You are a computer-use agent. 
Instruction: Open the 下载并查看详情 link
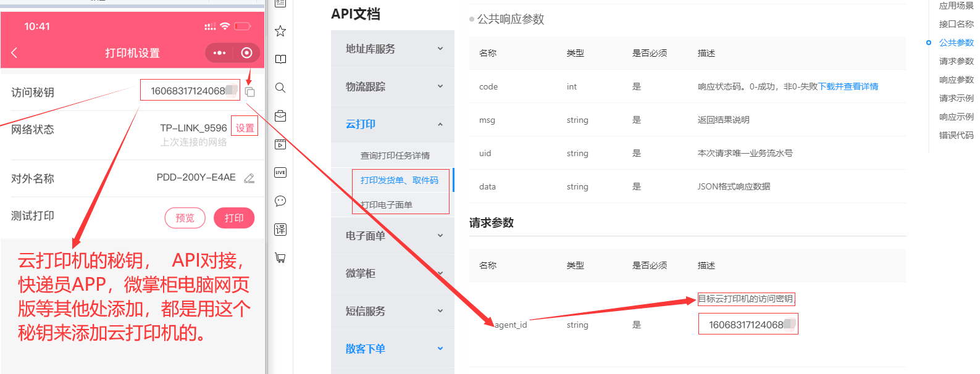click(848, 86)
